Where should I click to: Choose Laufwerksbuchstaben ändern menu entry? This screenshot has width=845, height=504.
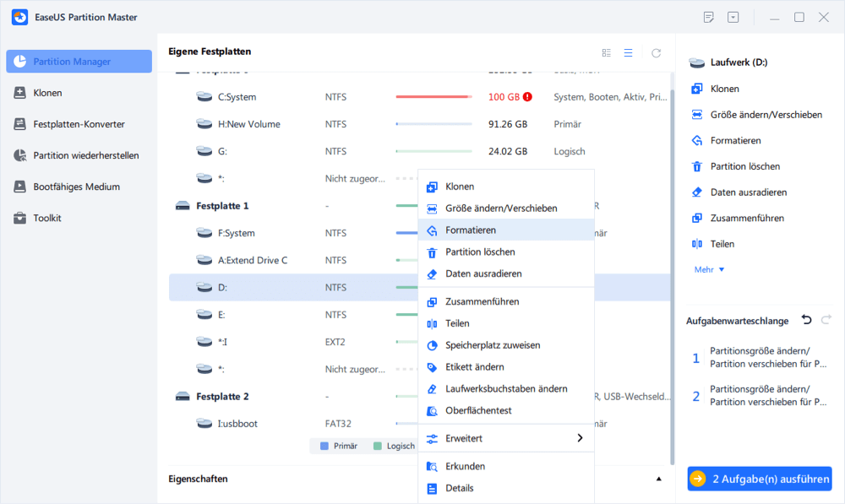[x=506, y=389]
